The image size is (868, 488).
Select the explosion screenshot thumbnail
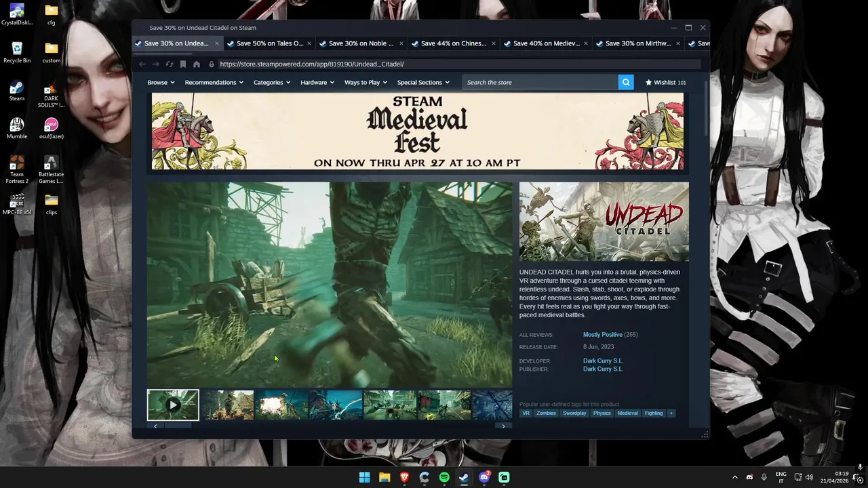coord(282,405)
